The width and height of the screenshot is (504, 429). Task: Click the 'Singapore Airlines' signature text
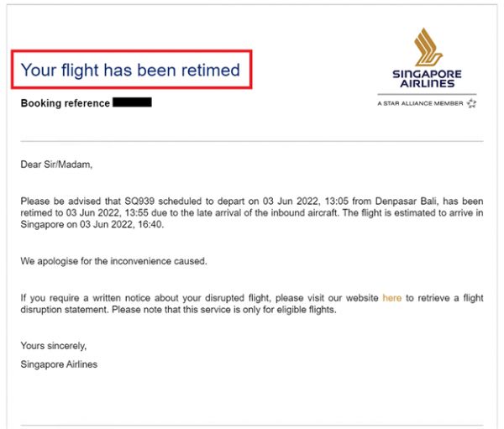tap(59, 364)
